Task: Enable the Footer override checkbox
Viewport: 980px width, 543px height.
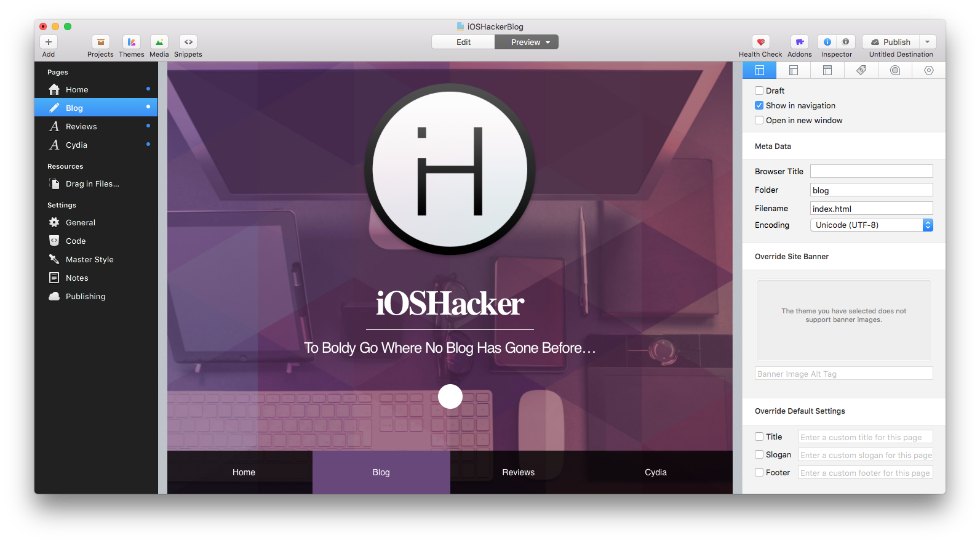Action: point(759,472)
